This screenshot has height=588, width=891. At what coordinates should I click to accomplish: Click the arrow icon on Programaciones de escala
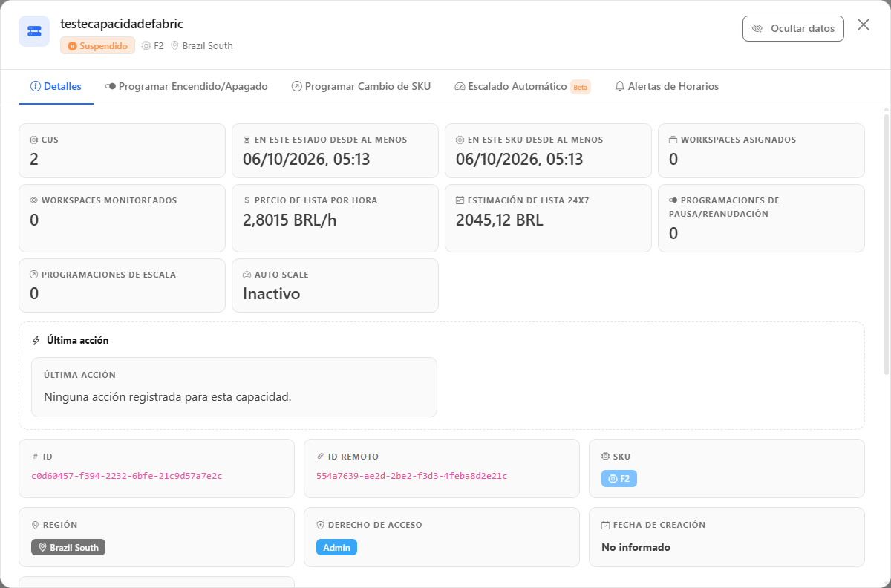pyautogui.click(x=33, y=275)
